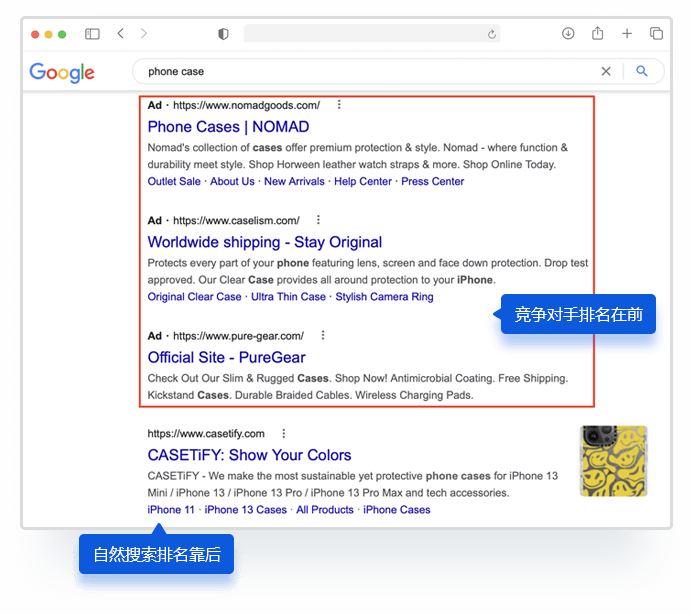The width and height of the screenshot is (693, 614).
Task: Click the https://www.nomadgoods.com/ ad URL
Action: coord(247,105)
